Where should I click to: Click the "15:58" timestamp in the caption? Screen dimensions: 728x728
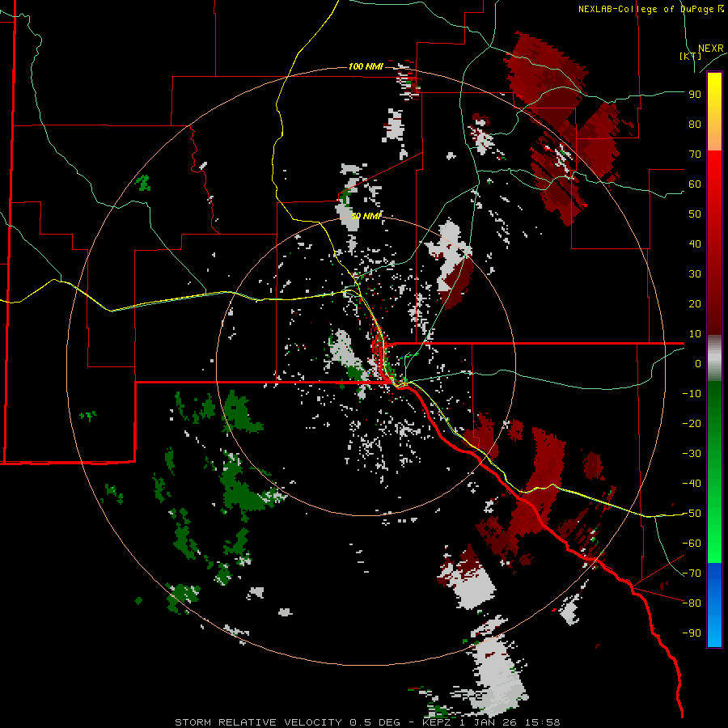click(x=542, y=722)
